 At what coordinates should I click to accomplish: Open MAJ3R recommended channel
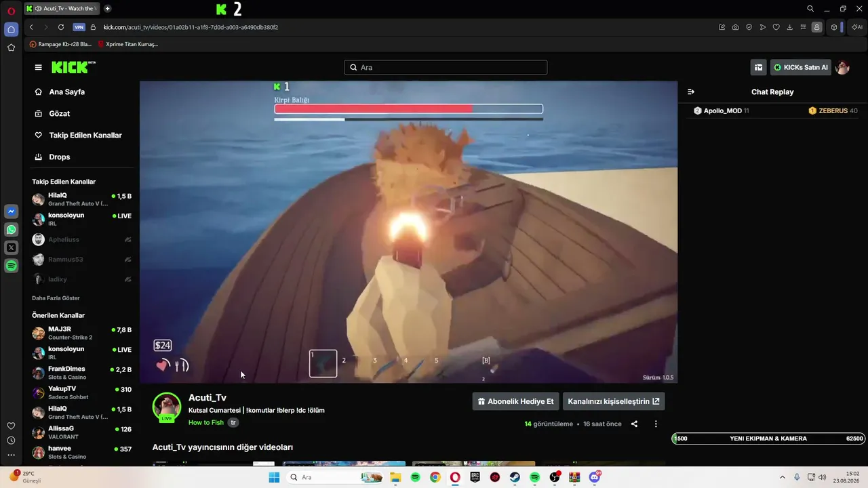tap(82, 333)
